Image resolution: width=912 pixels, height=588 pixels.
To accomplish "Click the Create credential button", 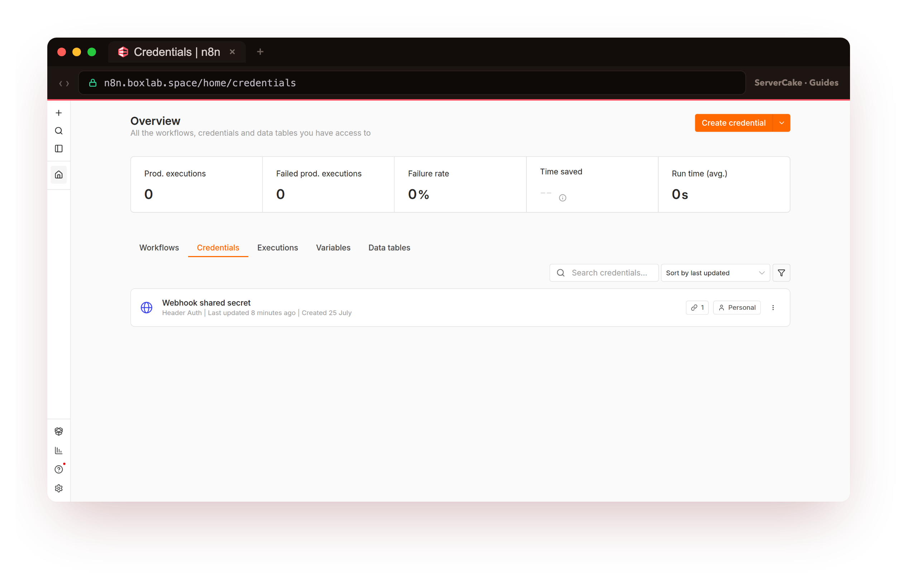I will [x=734, y=123].
